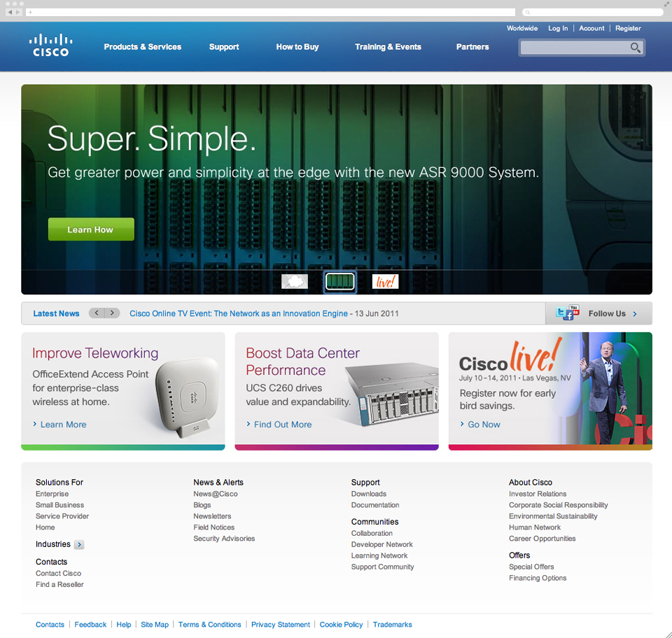Open Learning Network link
This screenshot has width=672, height=638.
pos(379,555)
